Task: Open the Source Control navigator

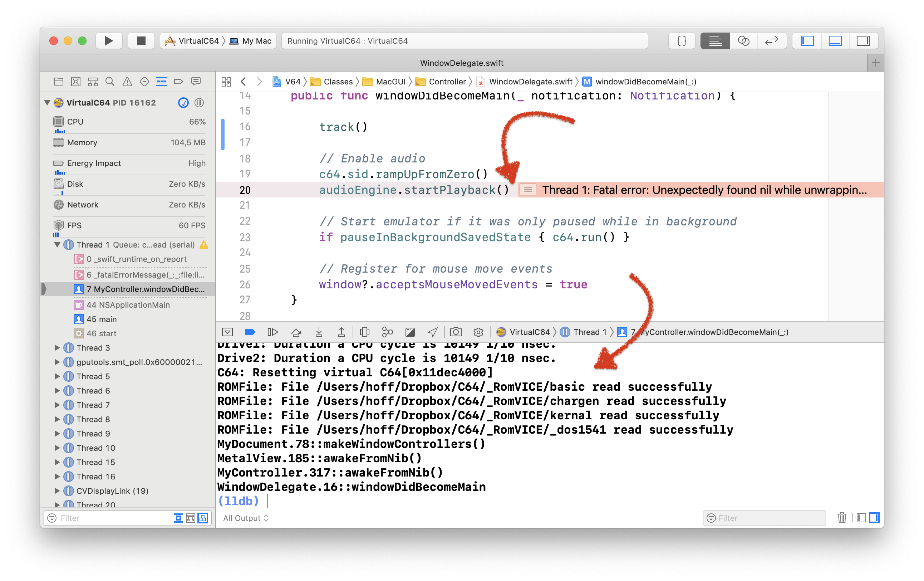Action: pyautogui.click(x=76, y=82)
